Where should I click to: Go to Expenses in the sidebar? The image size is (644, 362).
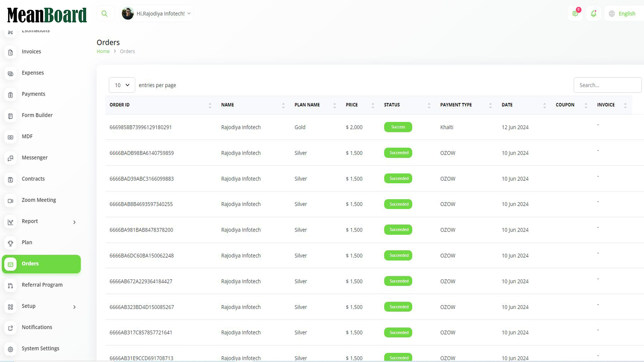tap(33, 73)
